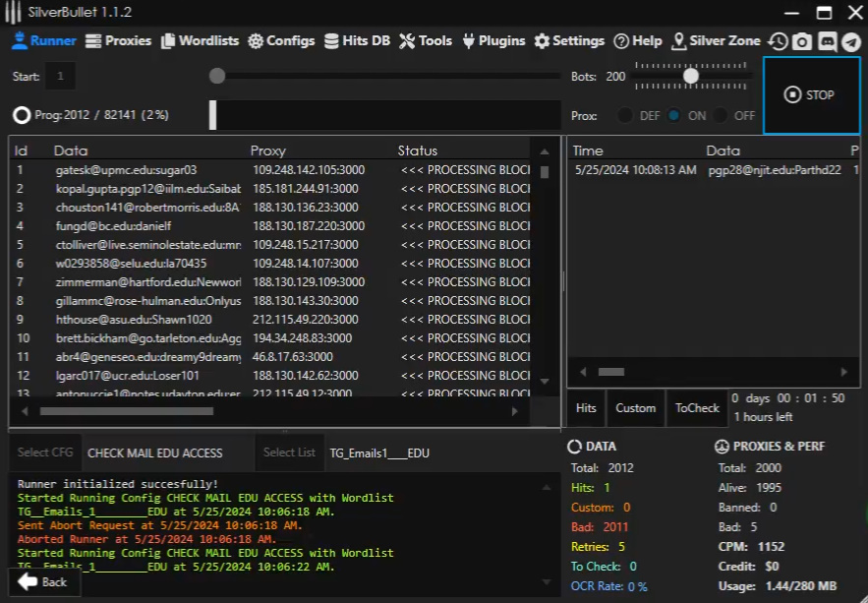Select the ON proxy radio option

click(673, 115)
